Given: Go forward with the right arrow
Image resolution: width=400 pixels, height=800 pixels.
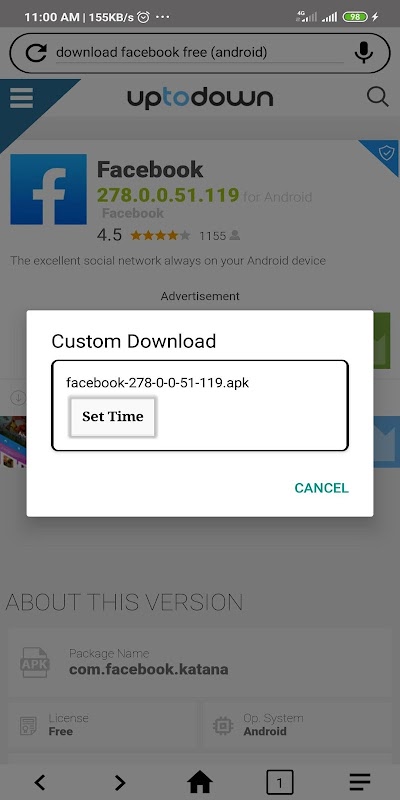Looking at the screenshot, I should [120, 782].
